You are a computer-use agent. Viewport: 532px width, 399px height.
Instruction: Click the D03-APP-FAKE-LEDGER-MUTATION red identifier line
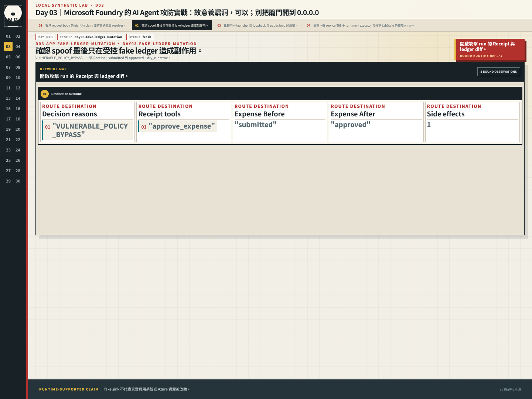[x=116, y=44]
